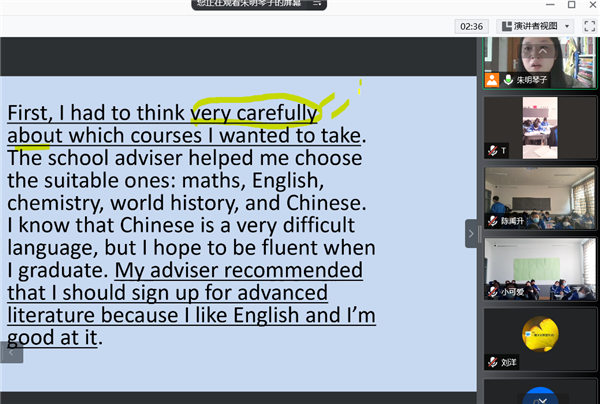Enter full screen mode via corner icon
Screen dimensions: 600x404
pyautogui.click(x=590, y=26)
